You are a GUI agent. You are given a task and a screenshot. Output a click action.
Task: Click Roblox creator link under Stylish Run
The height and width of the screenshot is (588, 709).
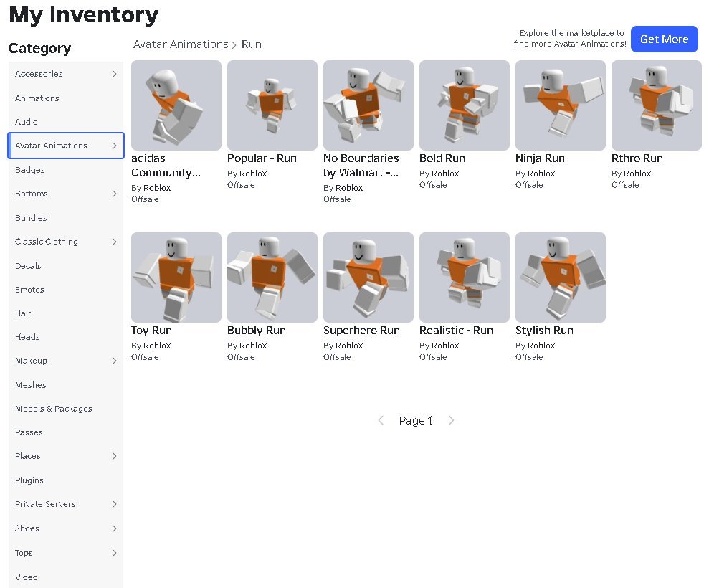(541, 346)
